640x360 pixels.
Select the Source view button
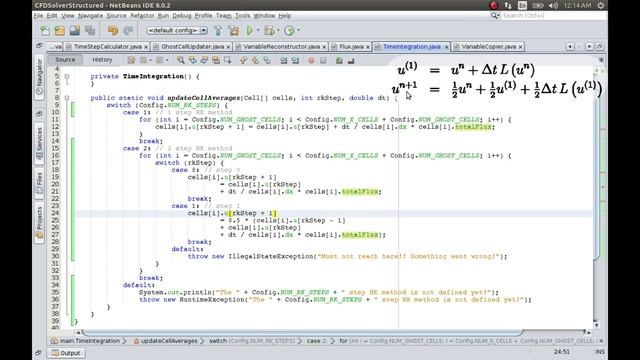click(x=65, y=60)
